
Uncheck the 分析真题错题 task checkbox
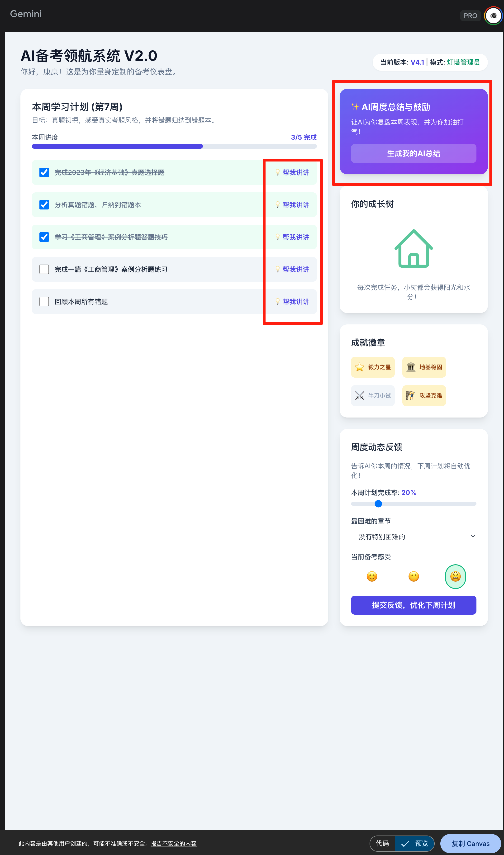[x=44, y=205]
